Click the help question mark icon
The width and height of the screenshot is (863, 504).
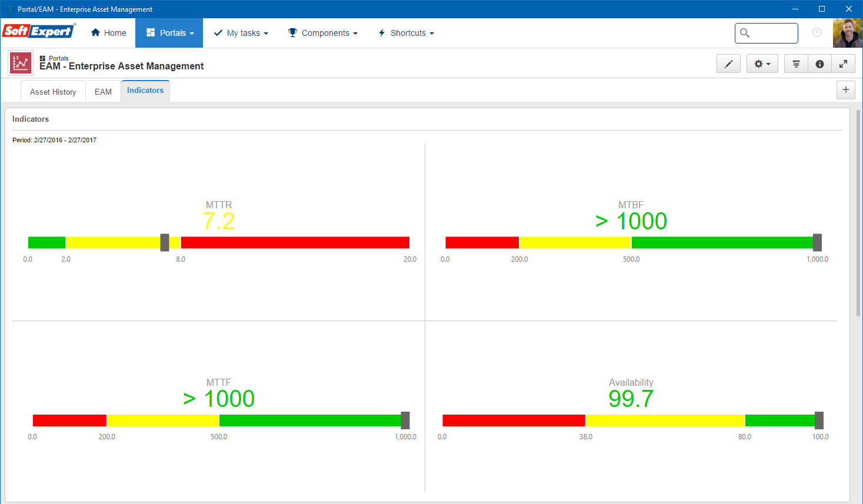pos(817,32)
